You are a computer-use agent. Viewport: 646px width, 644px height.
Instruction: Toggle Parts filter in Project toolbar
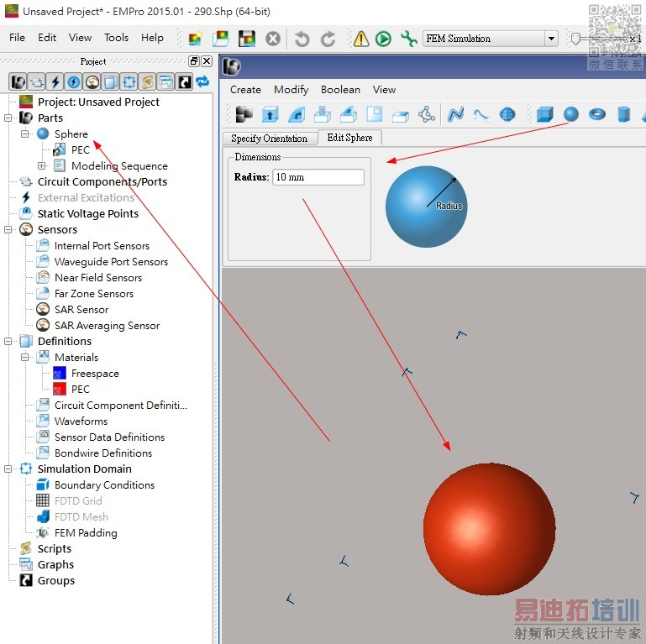[18, 82]
